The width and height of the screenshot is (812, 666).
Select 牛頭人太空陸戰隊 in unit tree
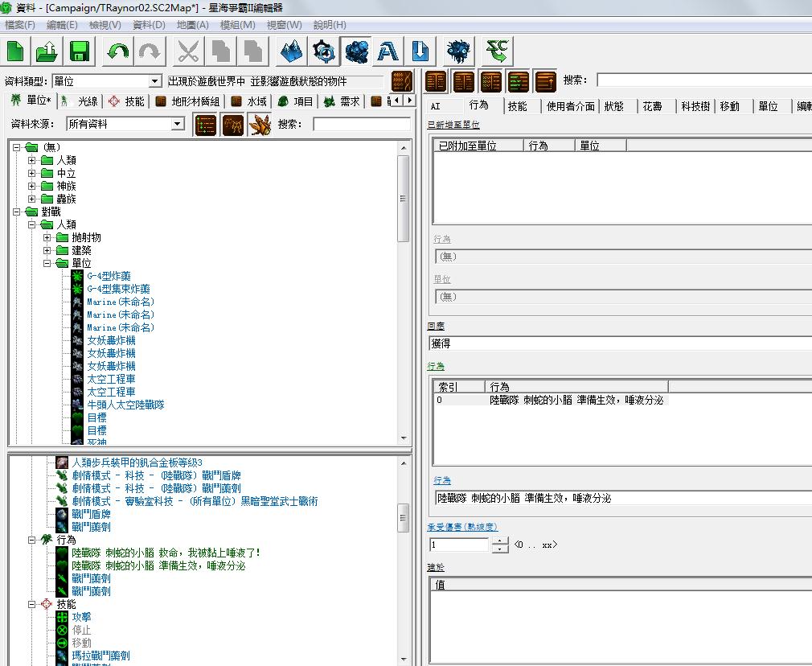125,405
